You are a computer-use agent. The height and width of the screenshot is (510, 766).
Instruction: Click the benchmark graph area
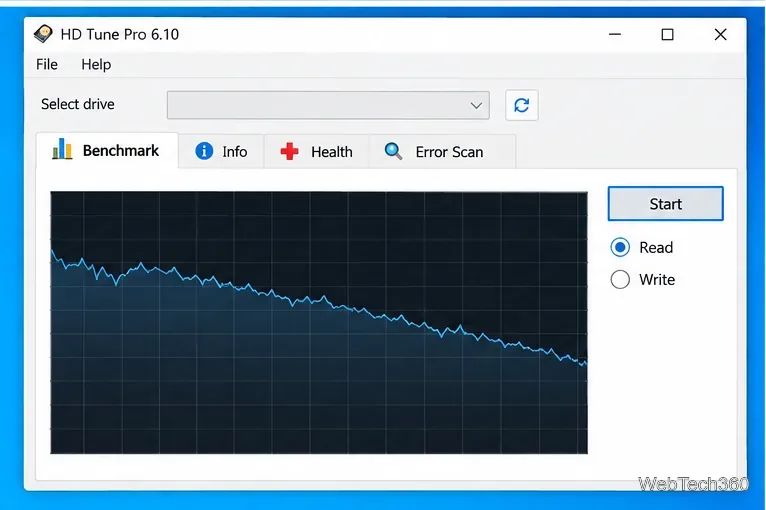click(x=319, y=322)
